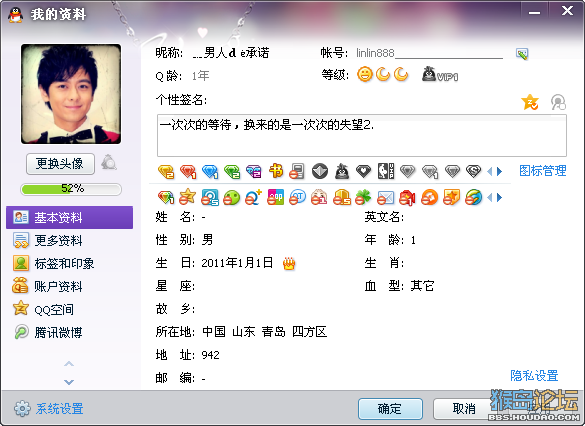
Task: Click the 52% profile completion bar
Action: tap(71, 189)
